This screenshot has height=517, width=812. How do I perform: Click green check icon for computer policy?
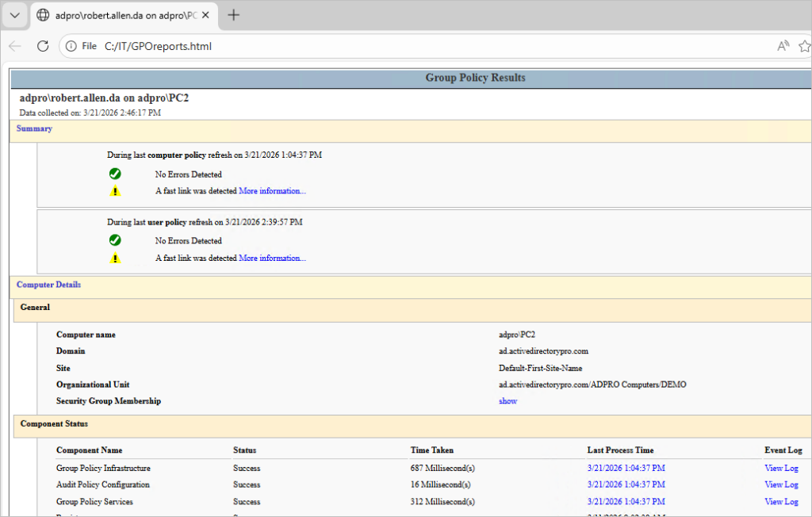pos(115,174)
